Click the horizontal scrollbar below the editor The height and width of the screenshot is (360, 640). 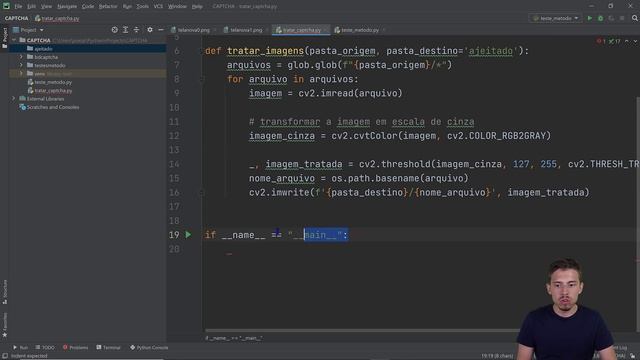362,330
